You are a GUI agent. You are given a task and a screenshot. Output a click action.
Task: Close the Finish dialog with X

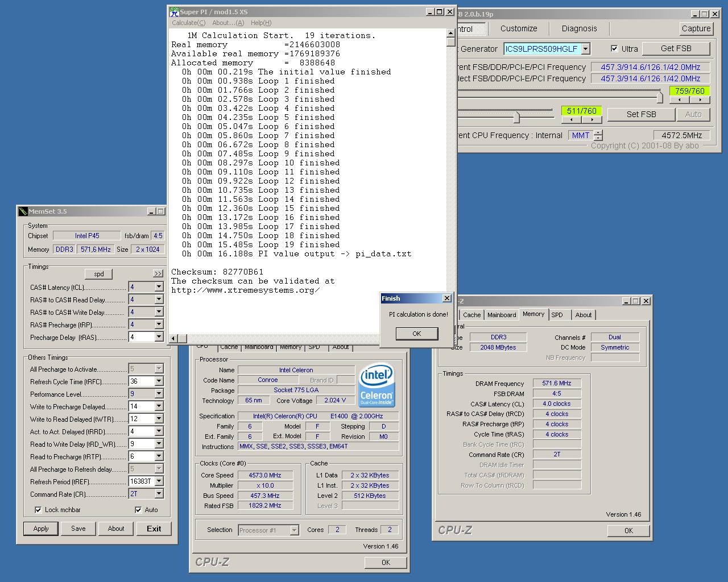(447, 298)
